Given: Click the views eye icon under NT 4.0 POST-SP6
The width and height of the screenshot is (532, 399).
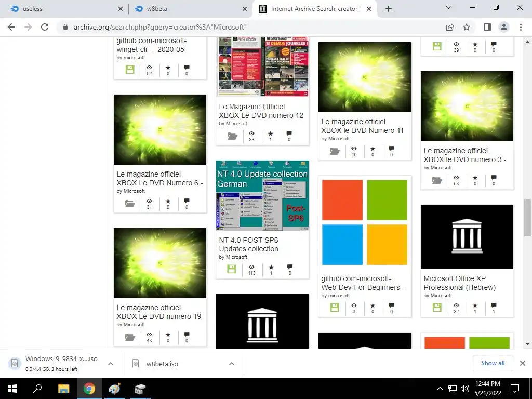Looking at the screenshot, I should pyautogui.click(x=252, y=267).
